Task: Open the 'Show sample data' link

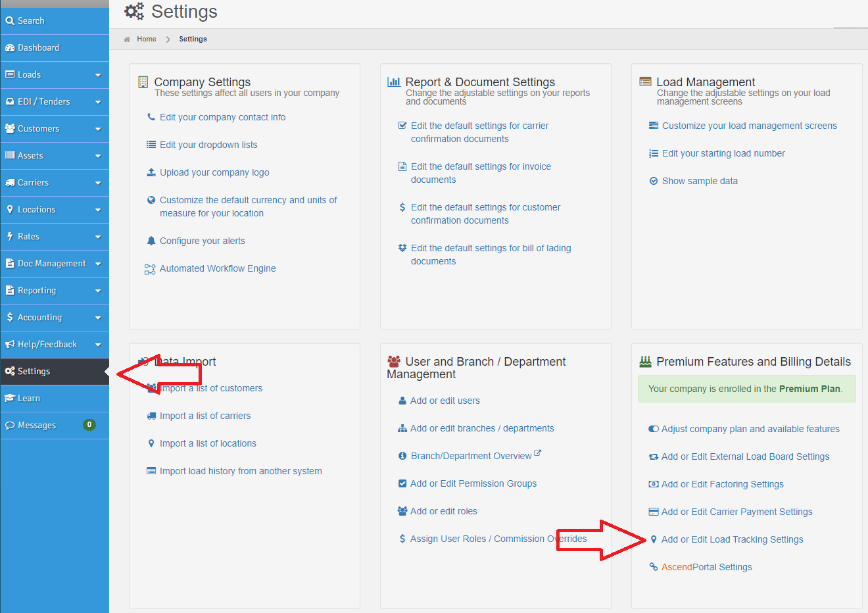Action: click(700, 181)
